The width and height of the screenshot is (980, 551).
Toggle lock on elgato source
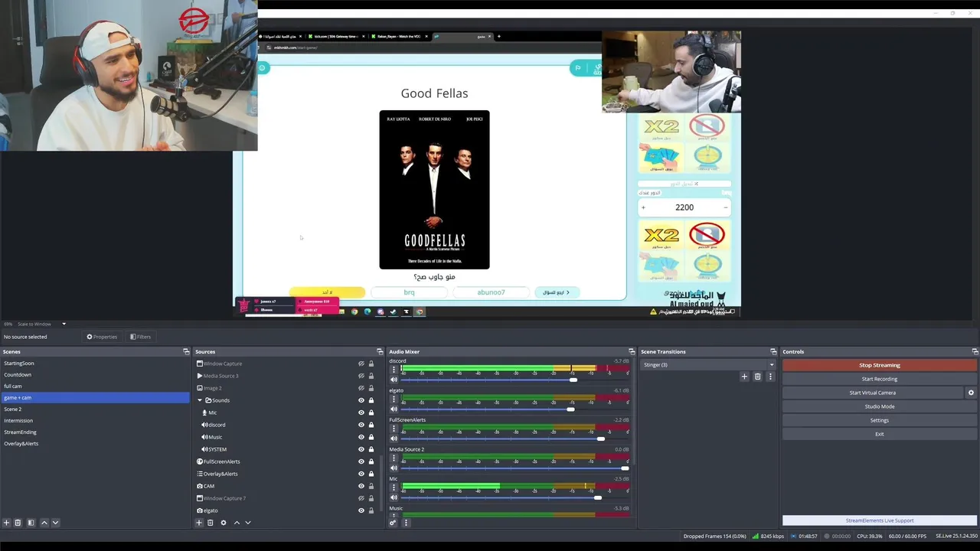pos(371,510)
